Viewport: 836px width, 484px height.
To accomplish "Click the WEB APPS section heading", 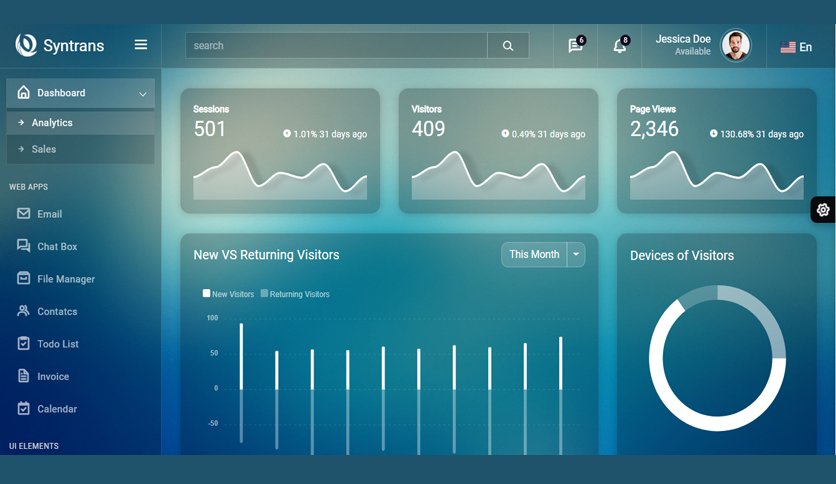I will coord(28,187).
